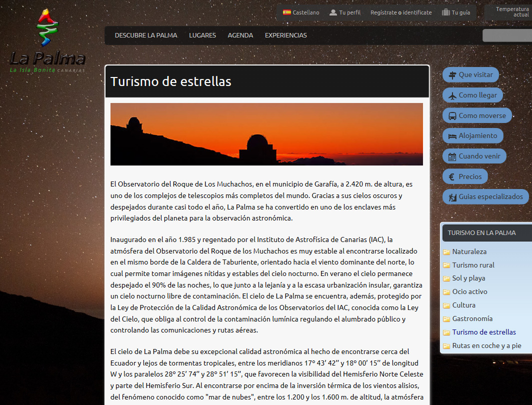Screen dimensions: 532x405
Task: Click the Tu guía suitcase icon
Action: pyautogui.click(x=446, y=12)
